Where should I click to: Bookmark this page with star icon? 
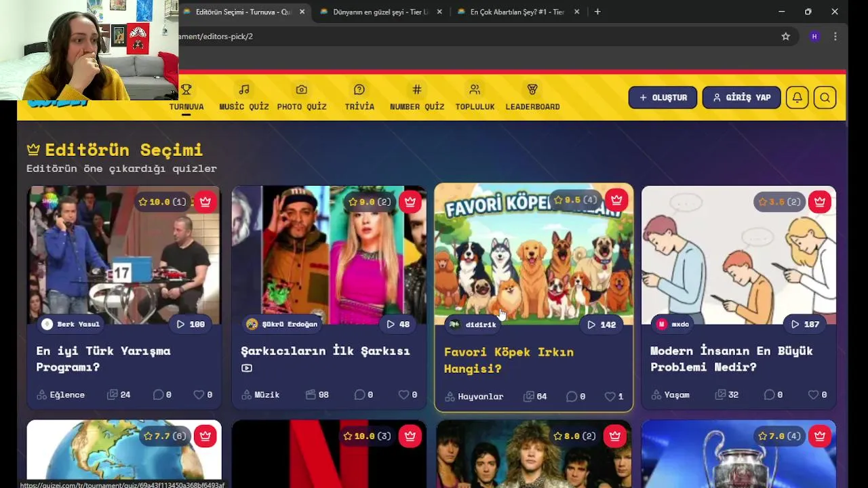pos(785,37)
